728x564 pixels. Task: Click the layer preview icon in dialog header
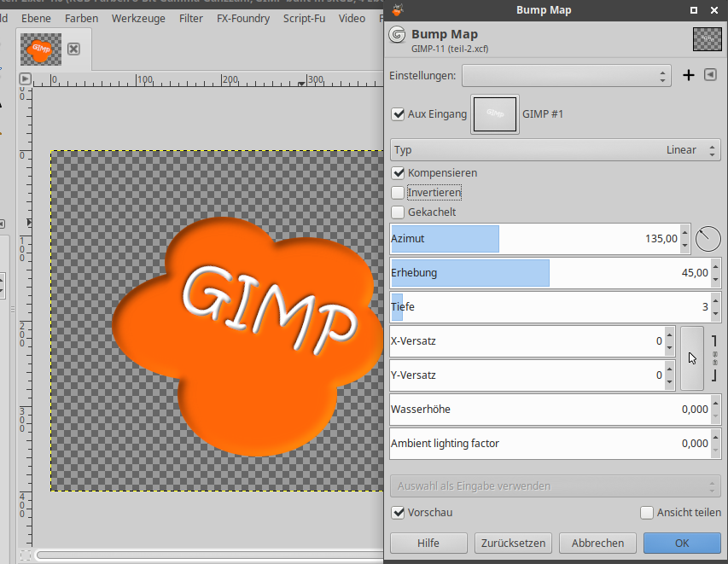(x=707, y=40)
